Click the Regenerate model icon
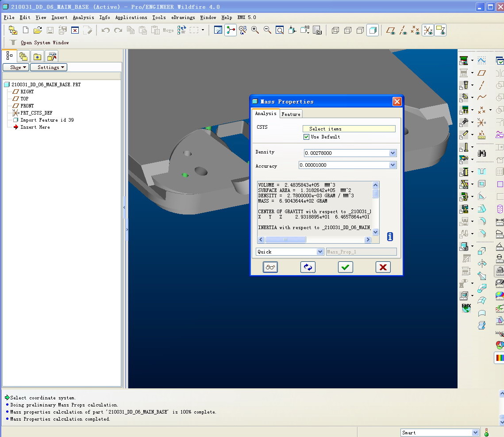 (x=181, y=30)
